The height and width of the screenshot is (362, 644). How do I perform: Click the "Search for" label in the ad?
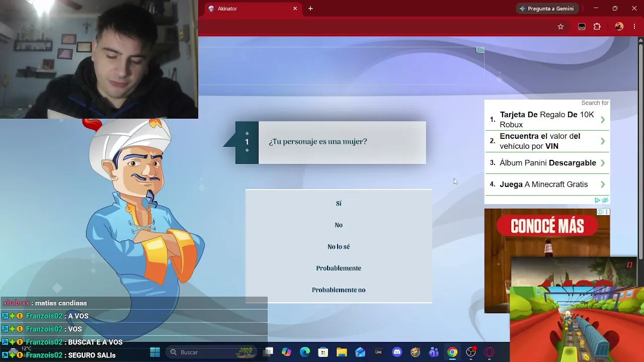[595, 103]
